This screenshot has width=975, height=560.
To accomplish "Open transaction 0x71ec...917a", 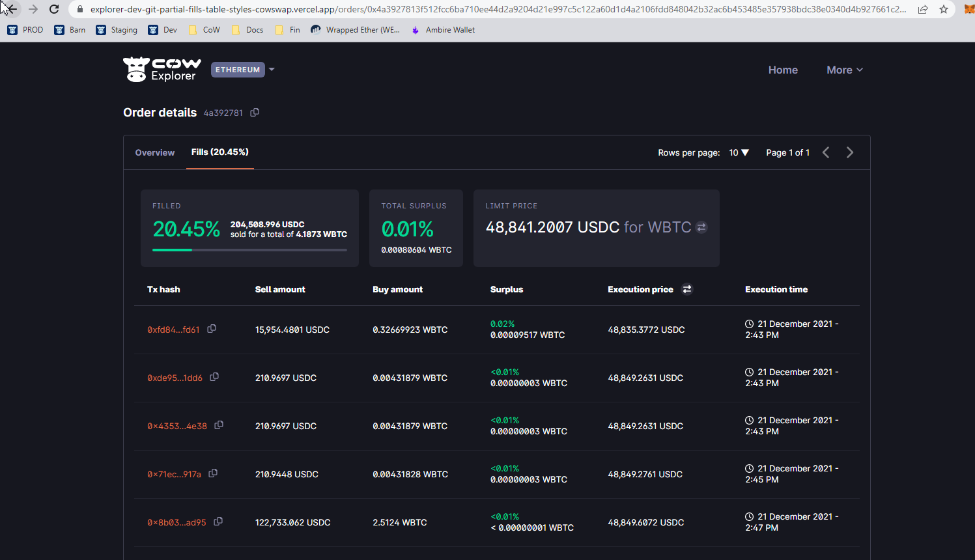I will point(174,474).
